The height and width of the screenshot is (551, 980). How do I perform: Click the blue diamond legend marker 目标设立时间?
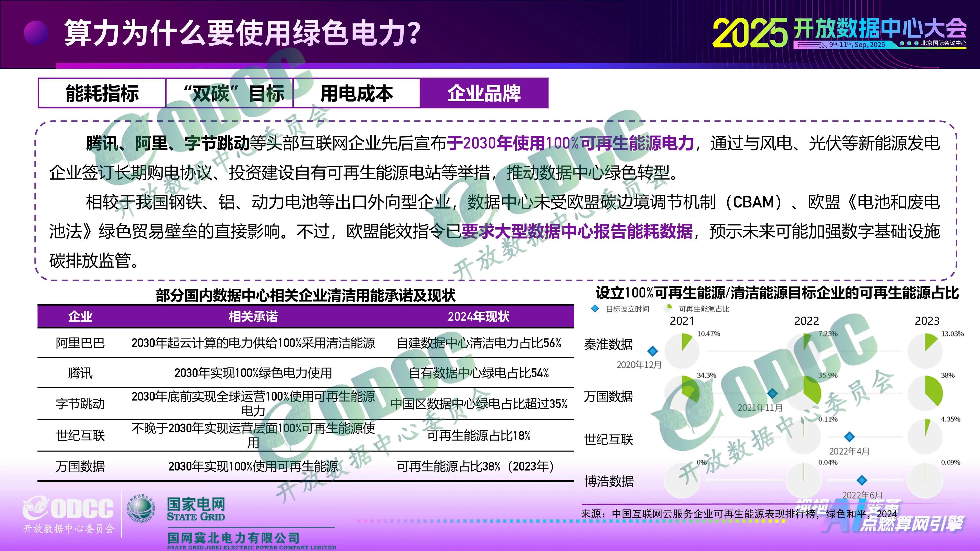[595, 309]
